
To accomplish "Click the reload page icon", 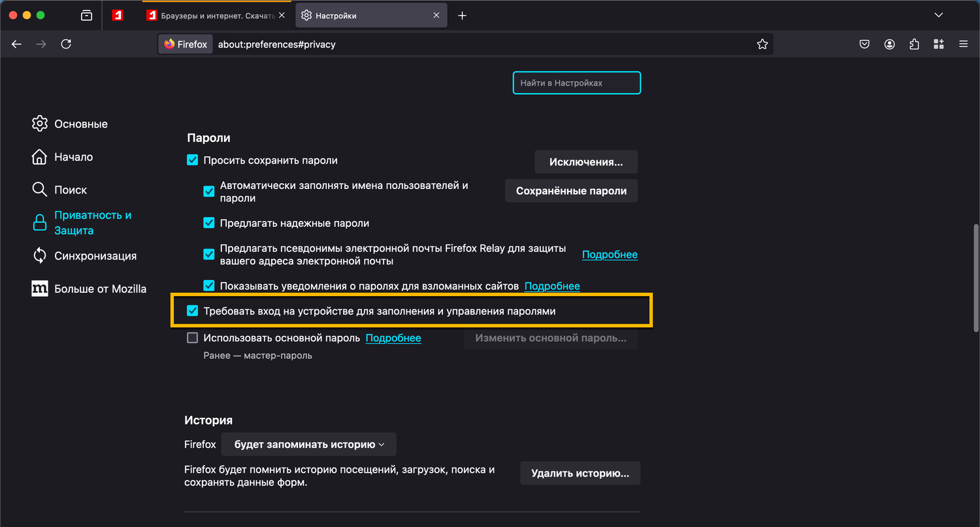I will click(66, 44).
